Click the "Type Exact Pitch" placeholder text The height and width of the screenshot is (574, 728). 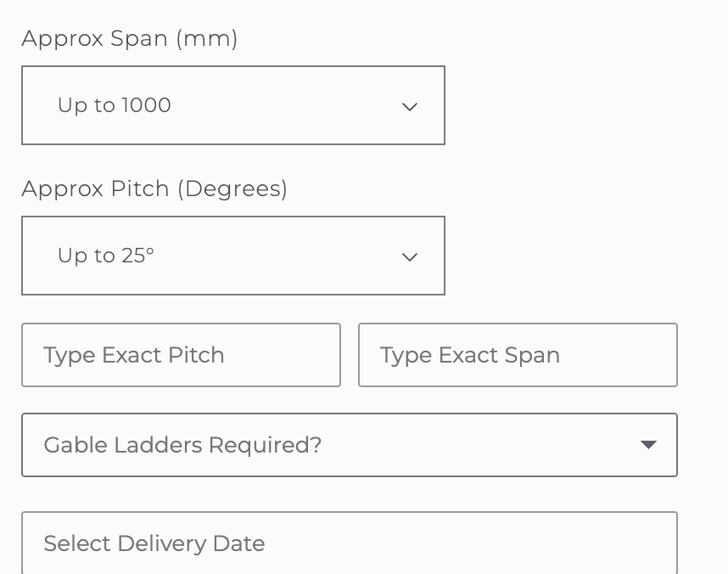[x=134, y=355]
